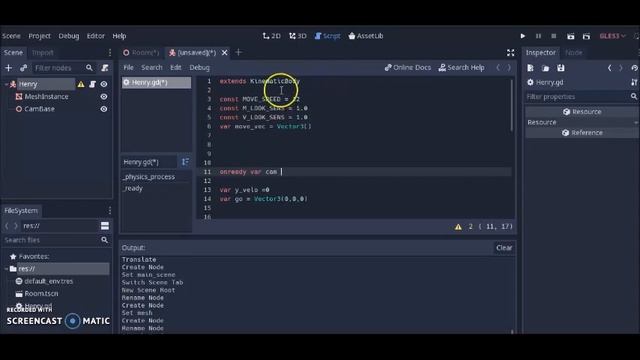640x360 pixels.
Task: Add a new scene tab
Action: [238, 52]
